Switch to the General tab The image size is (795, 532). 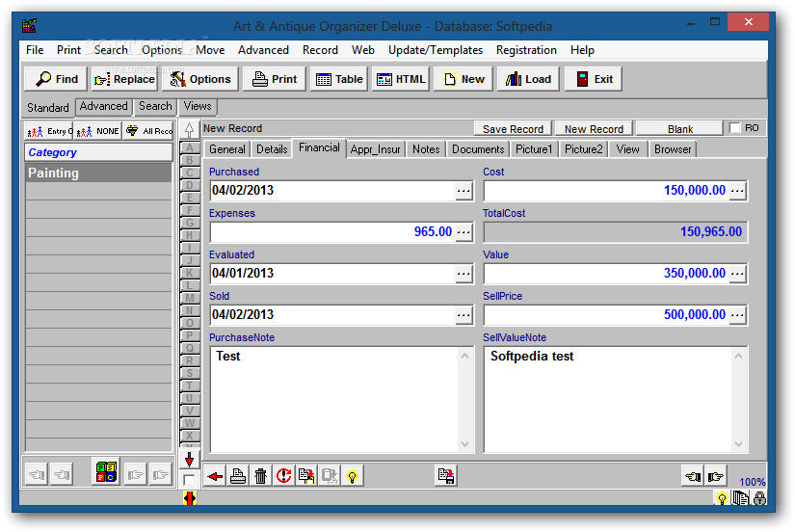click(227, 149)
